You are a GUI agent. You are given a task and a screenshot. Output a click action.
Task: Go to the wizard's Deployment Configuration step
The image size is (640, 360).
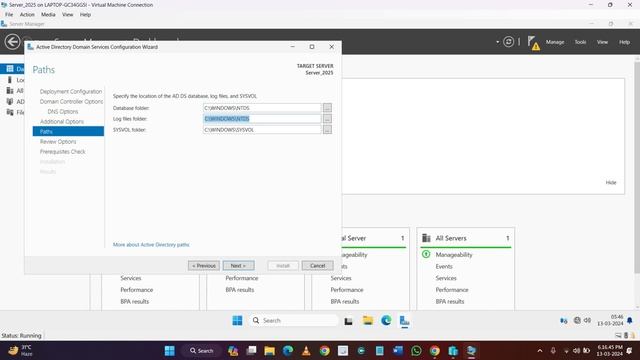(x=71, y=91)
